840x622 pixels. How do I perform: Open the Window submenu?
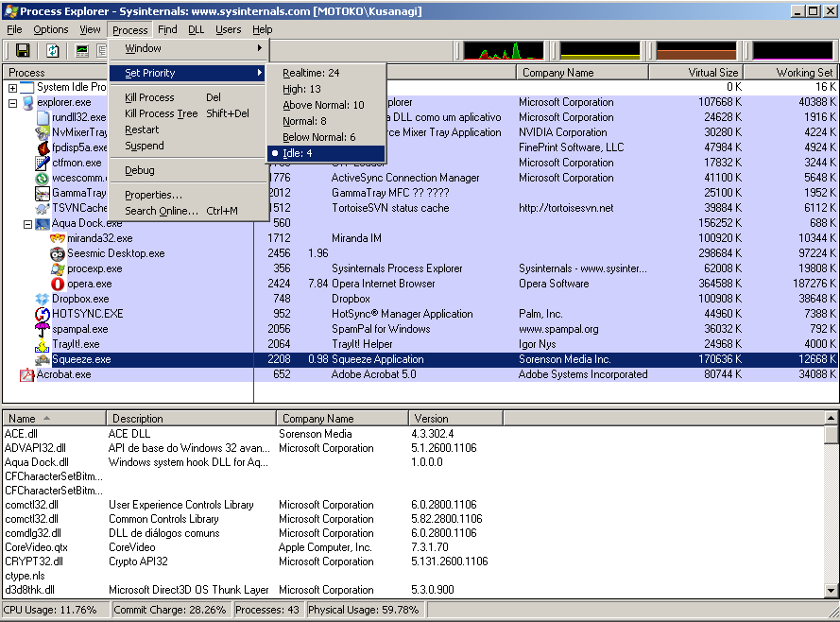pos(187,48)
